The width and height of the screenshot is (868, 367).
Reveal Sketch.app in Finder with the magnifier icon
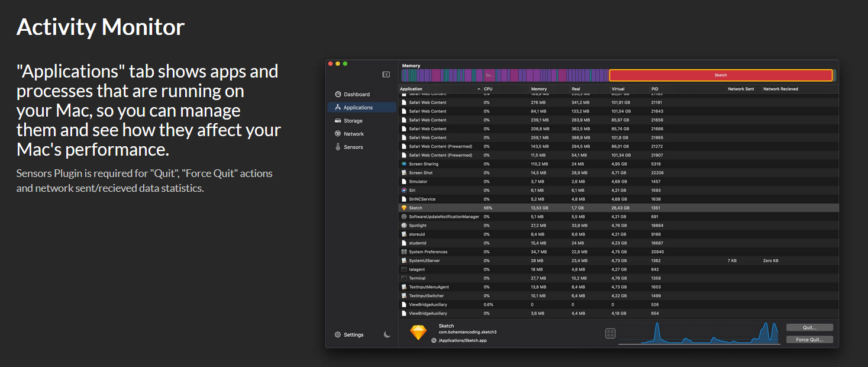pyautogui.click(x=434, y=340)
